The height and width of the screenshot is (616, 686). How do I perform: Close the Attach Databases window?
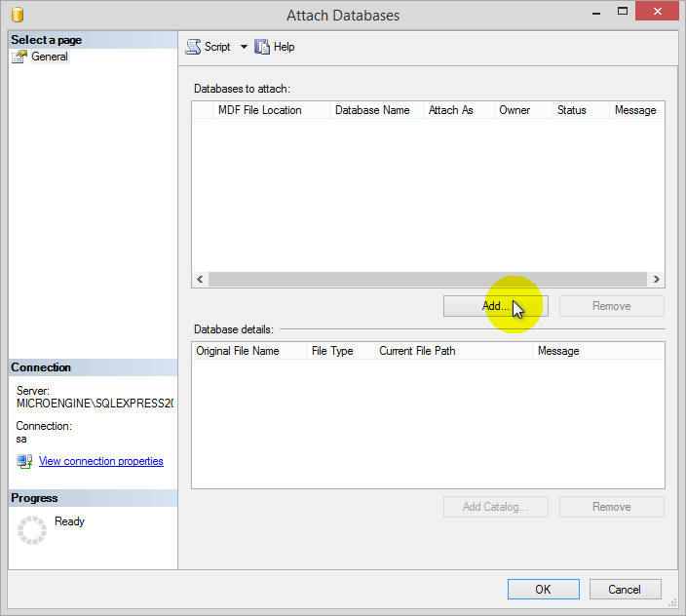(657, 13)
